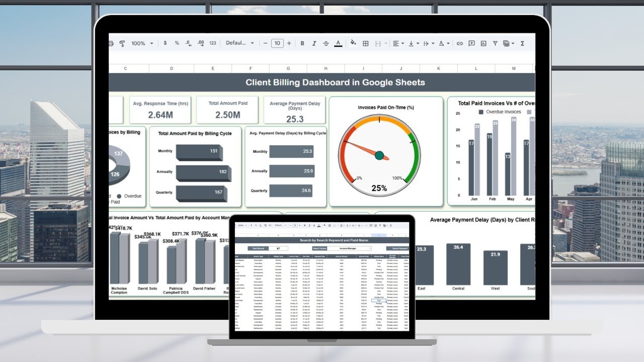644x362 pixels.
Task: Open the text rotation dropdown
Action: 444,43
